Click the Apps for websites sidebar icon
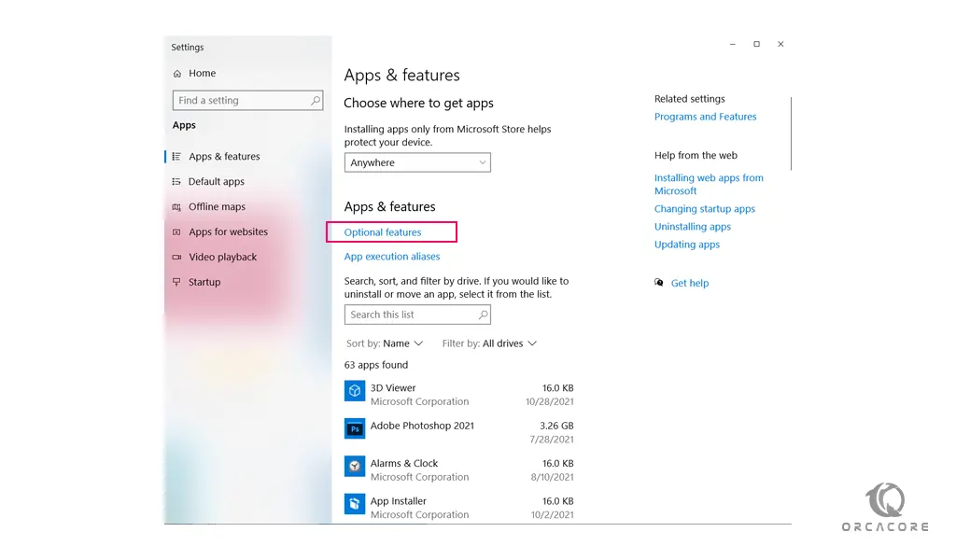This screenshot has width=956, height=560. (176, 232)
